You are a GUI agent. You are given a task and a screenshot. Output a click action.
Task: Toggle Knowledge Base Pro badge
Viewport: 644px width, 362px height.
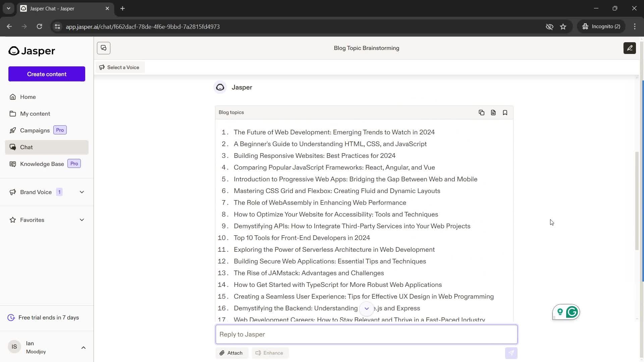tap(74, 164)
